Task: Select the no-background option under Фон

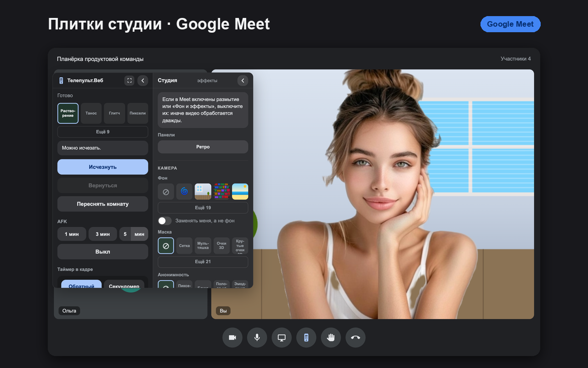Action: coord(166,191)
